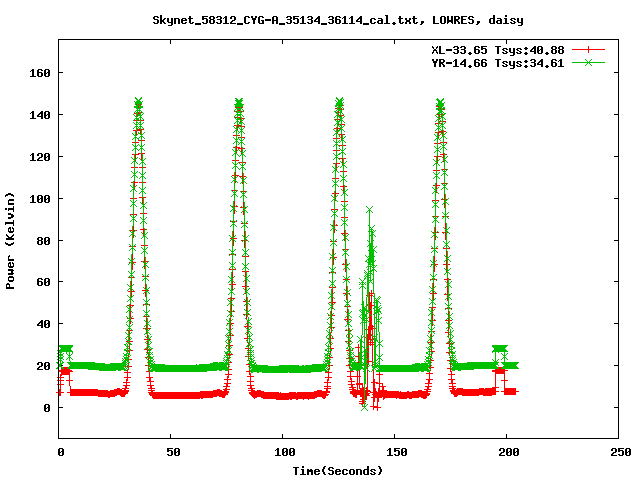Click the Power (Kelvin) y-axis label

[10, 241]
